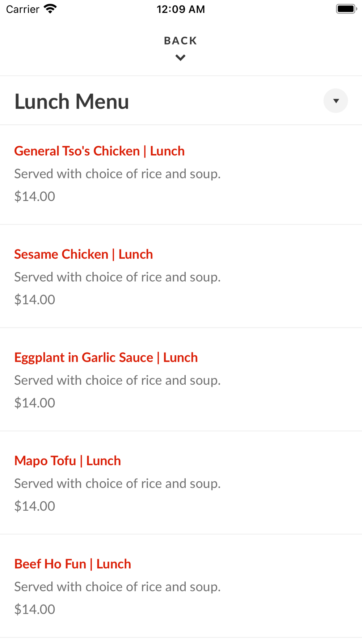Open the Mapo Tofu lunch item
This screenshot has height=644, width=362.
click(x=67, y=461)
